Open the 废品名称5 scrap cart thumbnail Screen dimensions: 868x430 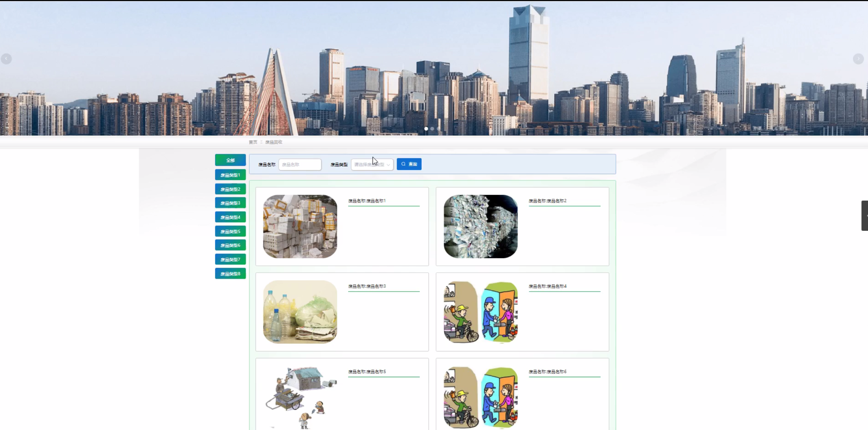[300, 397]
